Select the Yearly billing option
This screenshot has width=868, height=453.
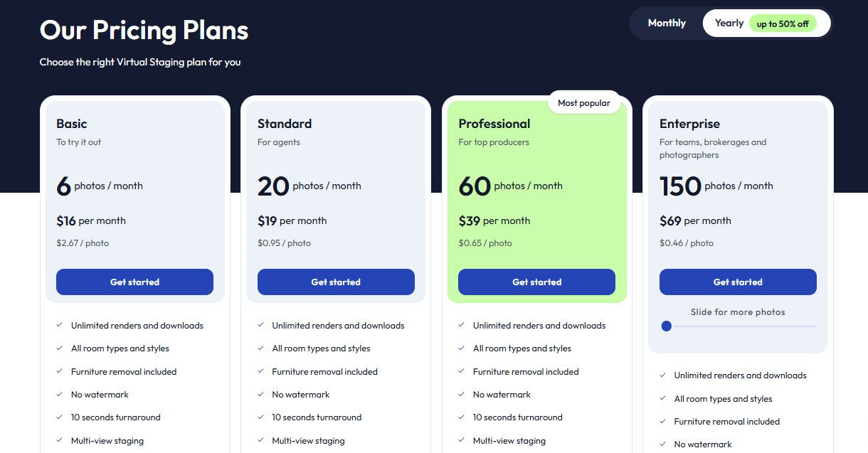point(729,23)
